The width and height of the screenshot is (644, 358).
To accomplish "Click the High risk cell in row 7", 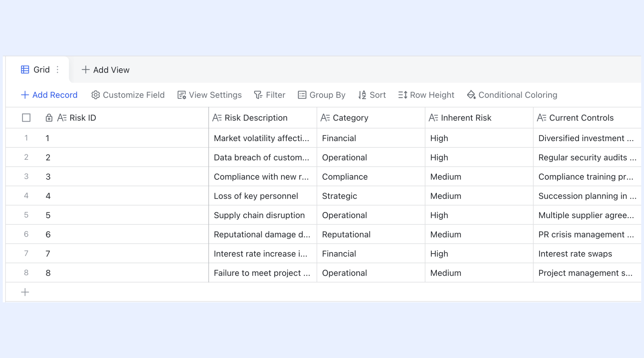I will click(479, 254).
